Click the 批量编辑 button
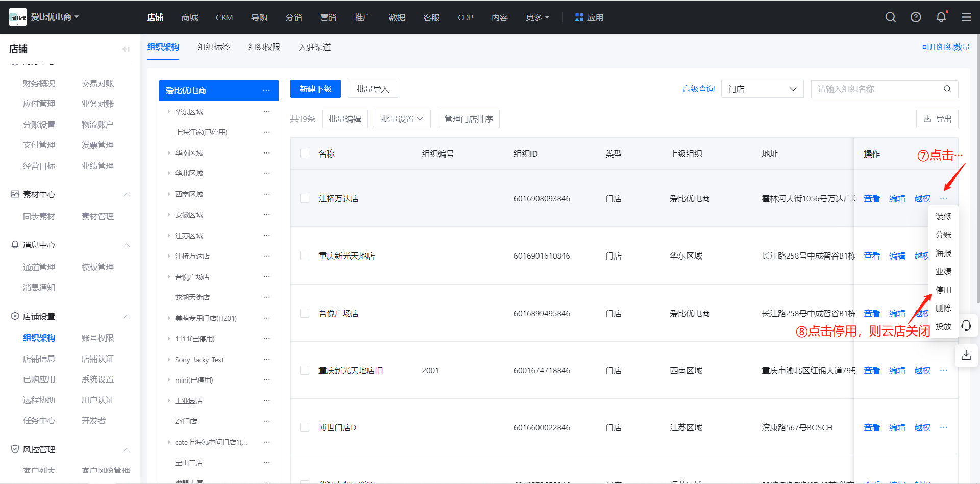Viewport: 980px width, 484px height. point(345,119)
